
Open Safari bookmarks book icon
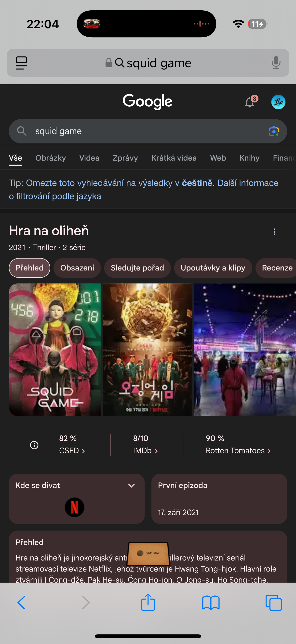(x=211, y=603)
